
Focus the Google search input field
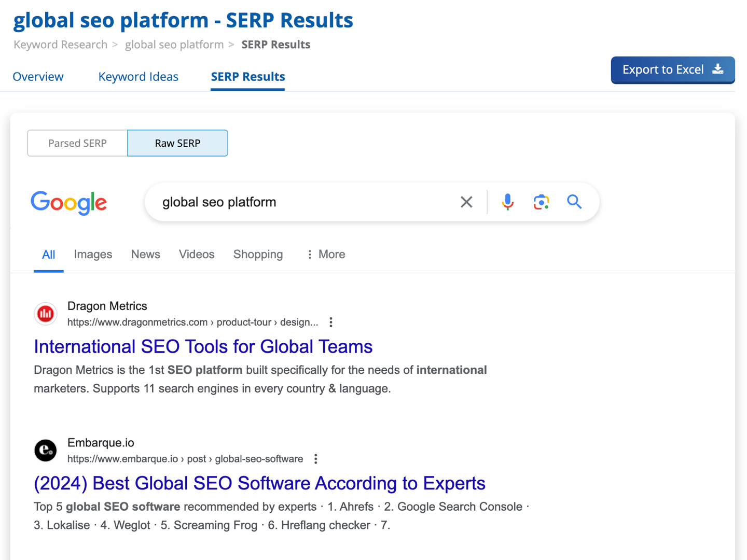click(306, 202)
